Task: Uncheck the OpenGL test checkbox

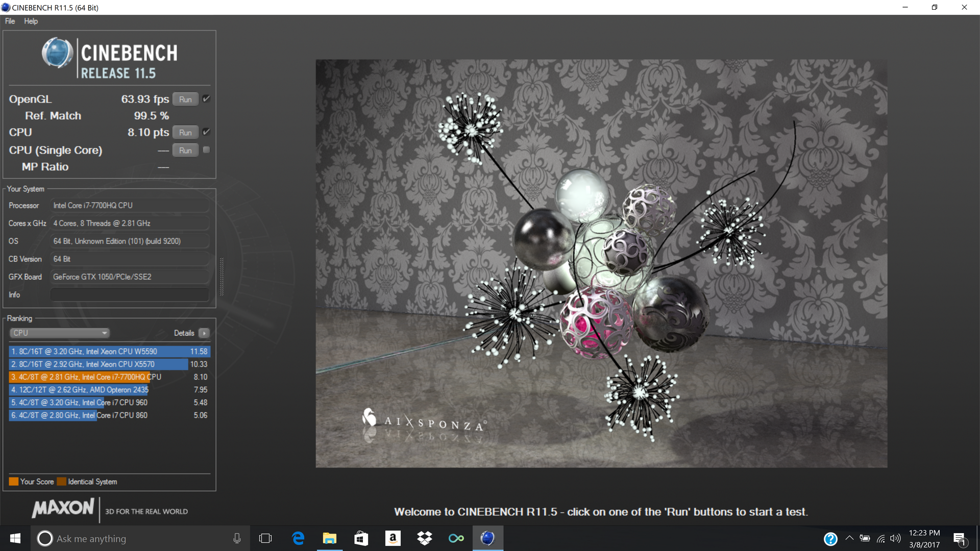Action: pyautogui.click(x=206, y=99)
